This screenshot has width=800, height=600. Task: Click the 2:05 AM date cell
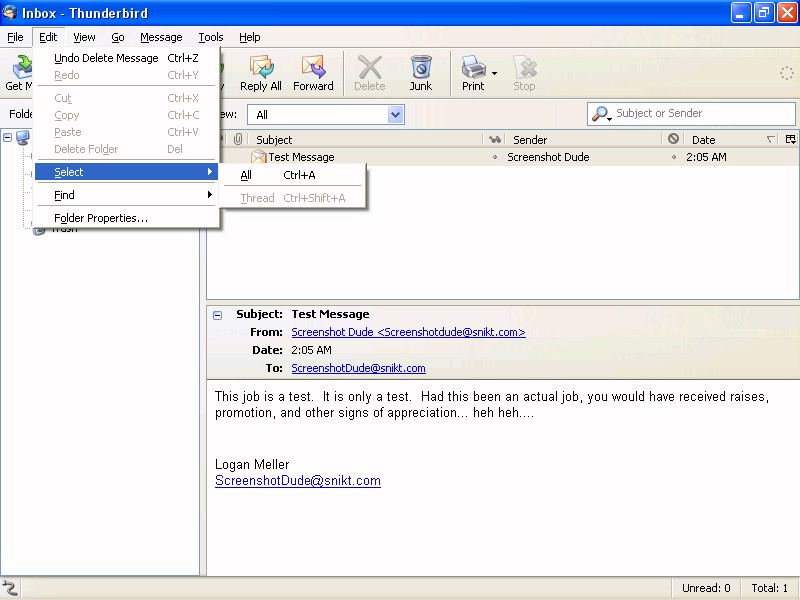(x=706, y=157)
